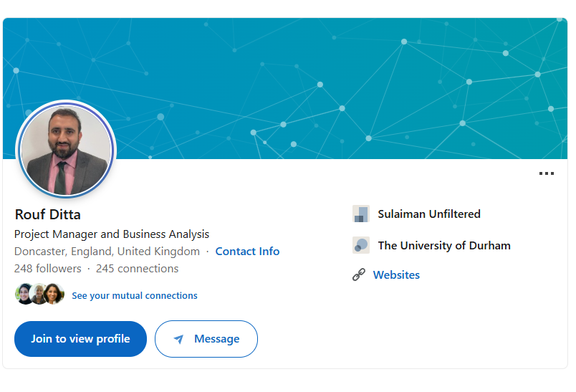Select the third mutual connection avatar
The width and height of the screenshot is (576, 392).
tap(54, 295)
